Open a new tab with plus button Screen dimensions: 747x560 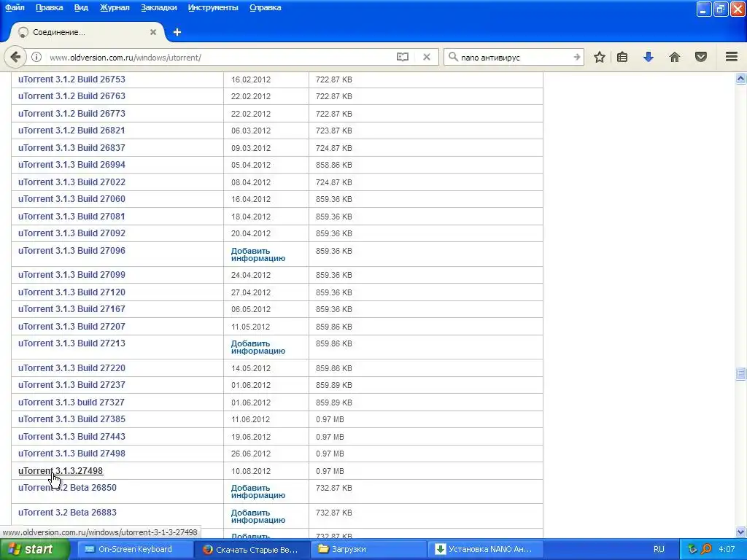pyautogui.click(x=177, y=32)
